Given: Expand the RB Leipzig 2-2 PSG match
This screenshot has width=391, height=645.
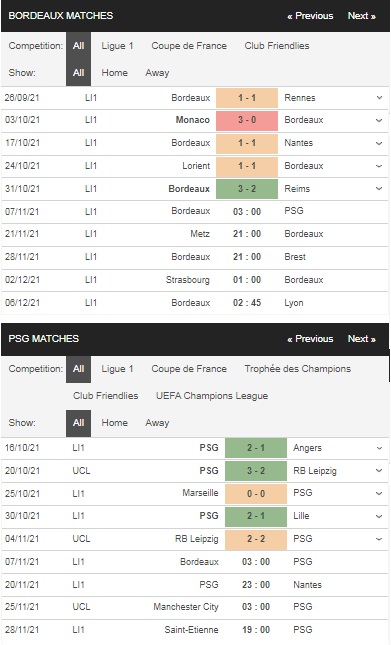Looking at the screenshot, I should (379, 539).
